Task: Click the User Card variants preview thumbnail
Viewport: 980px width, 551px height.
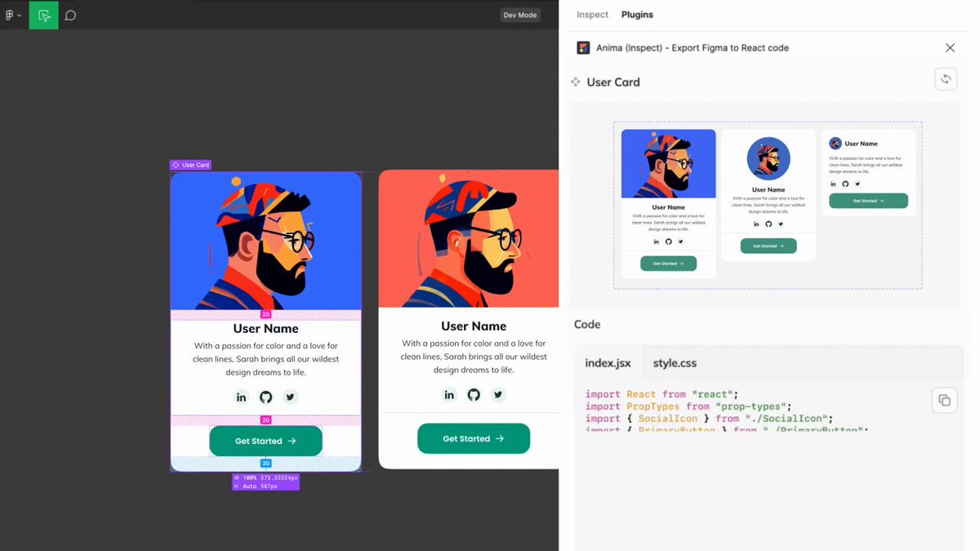Action: (x=768, y=205)
